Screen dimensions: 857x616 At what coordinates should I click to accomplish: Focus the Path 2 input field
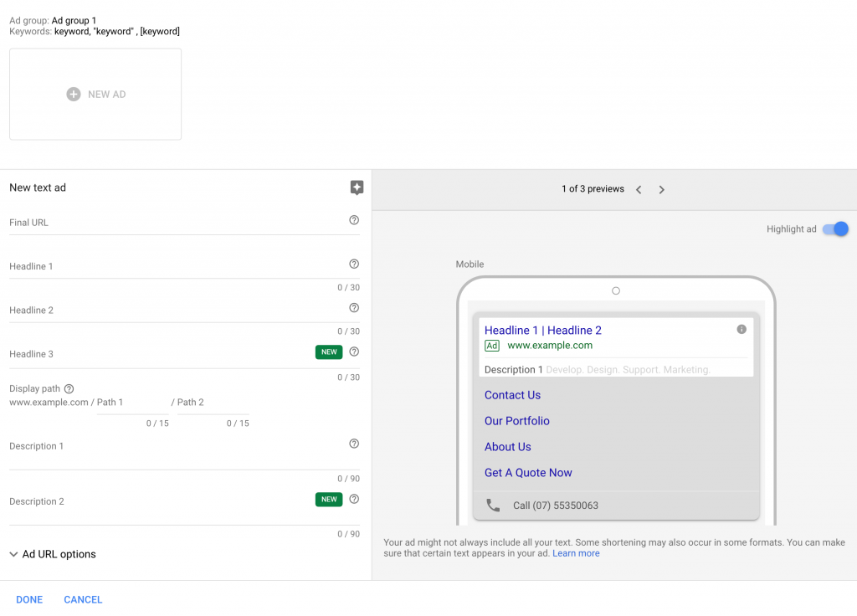point(213,403)
